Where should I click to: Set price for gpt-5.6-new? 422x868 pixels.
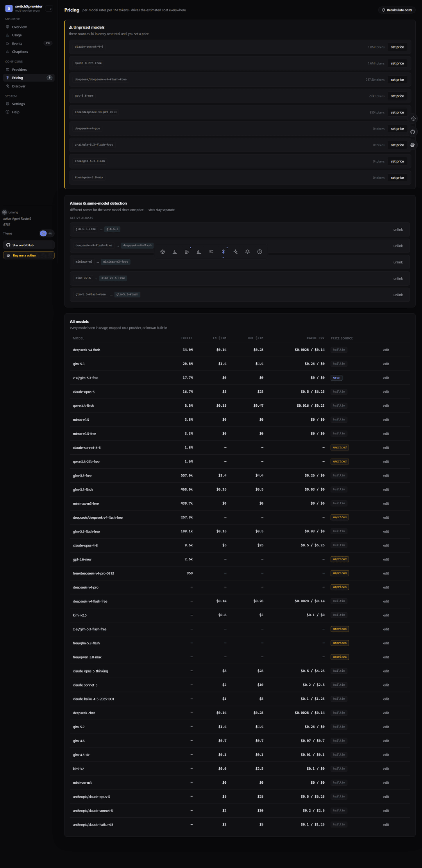397,96
